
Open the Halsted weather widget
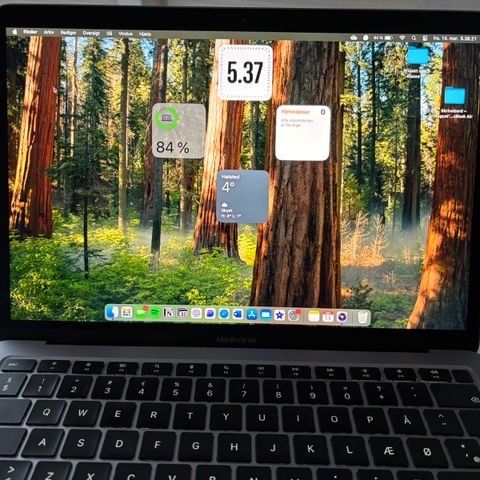click(x=243, y=197)
